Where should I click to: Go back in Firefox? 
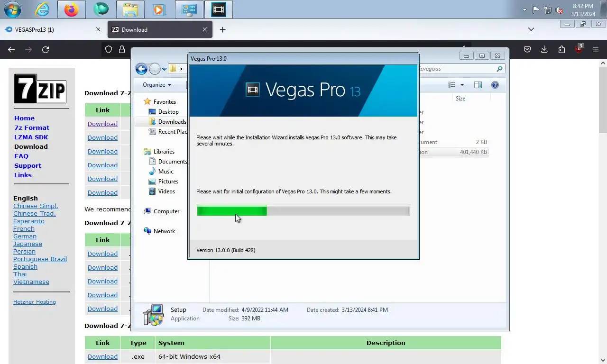11,49
